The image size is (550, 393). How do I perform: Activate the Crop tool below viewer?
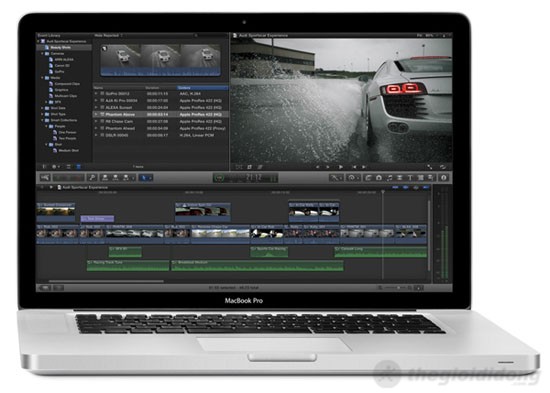[249, 167]
